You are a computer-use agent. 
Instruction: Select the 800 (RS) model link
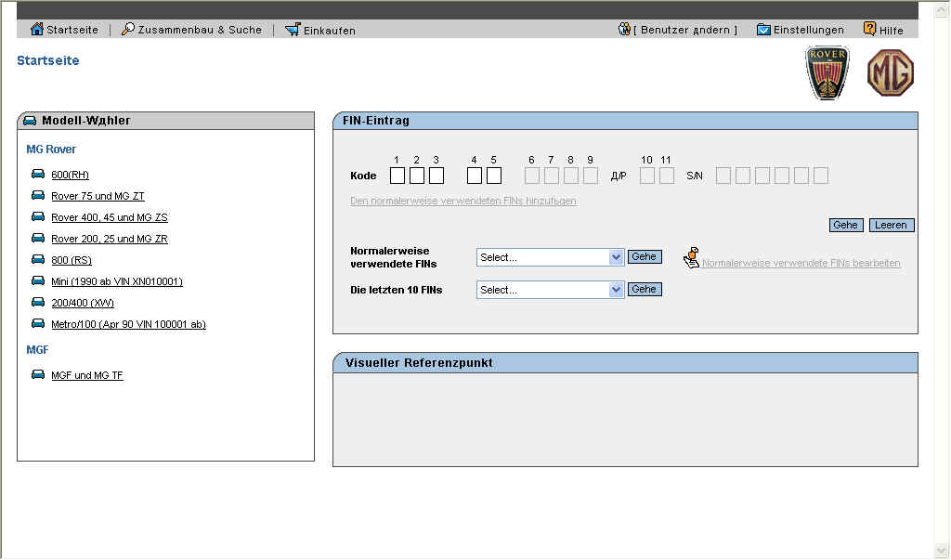(72, 260)
